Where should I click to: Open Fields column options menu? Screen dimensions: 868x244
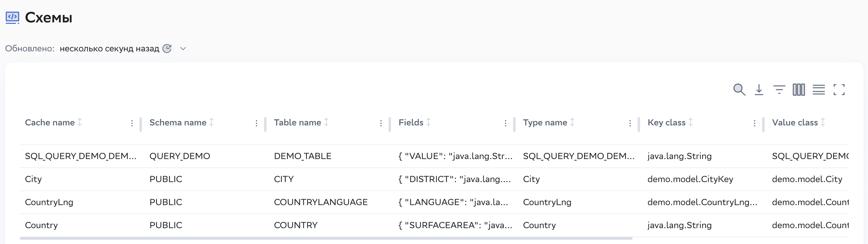tap(505, 123)
